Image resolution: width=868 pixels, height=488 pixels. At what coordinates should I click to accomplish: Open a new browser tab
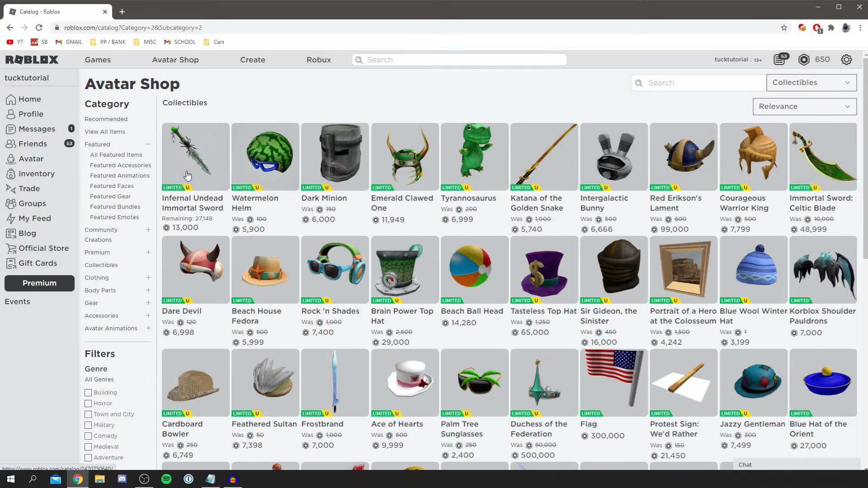pos(122,12)
